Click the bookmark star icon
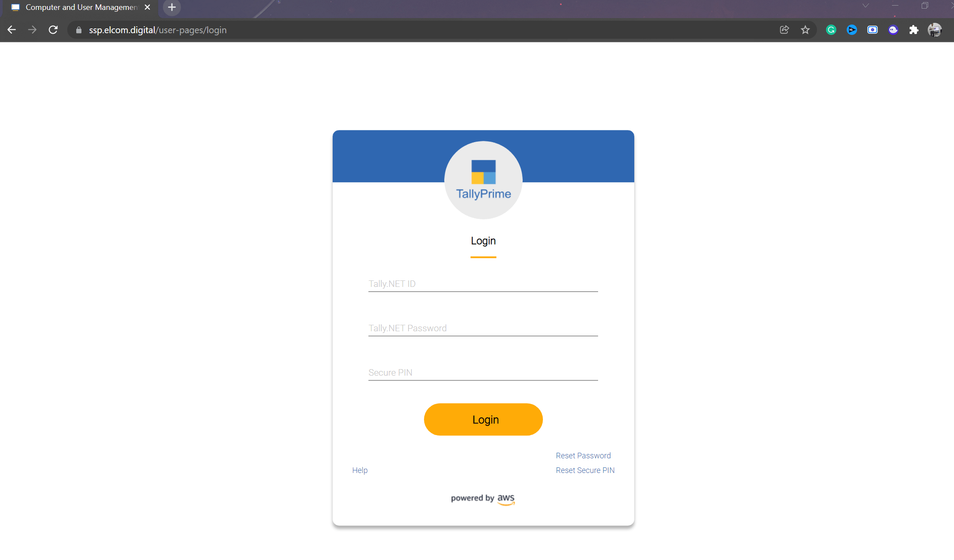The image size is (954, 560). tap(804, 30)
